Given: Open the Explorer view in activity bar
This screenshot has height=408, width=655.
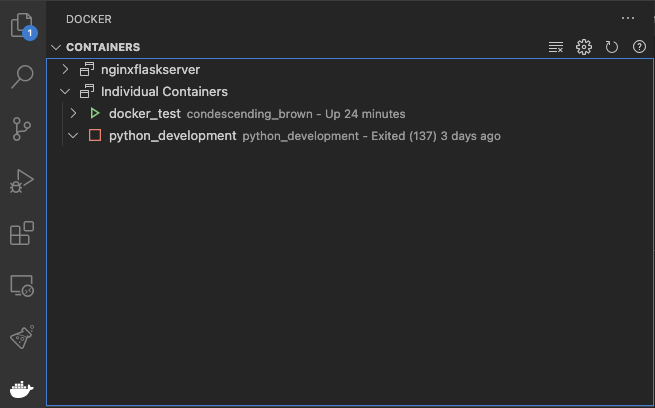Looking at the screenshot, I should click(x=22, y=26).
